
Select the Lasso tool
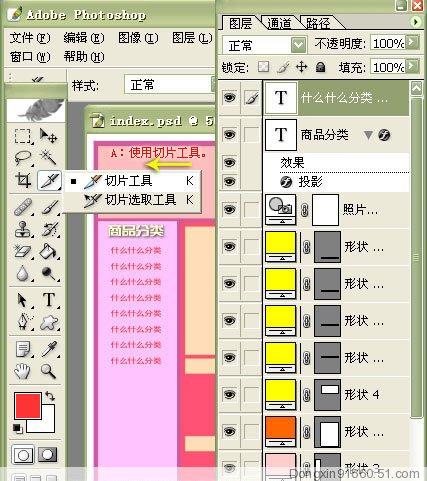tap(23, 158)
